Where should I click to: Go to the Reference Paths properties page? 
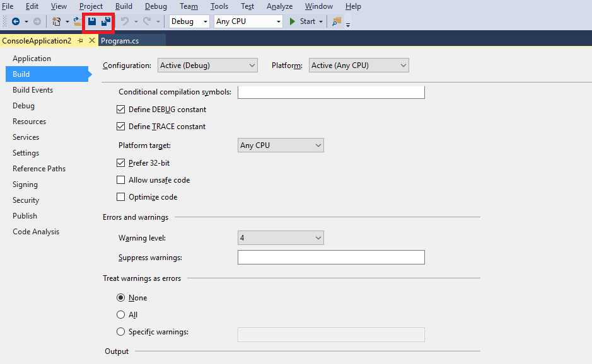pos(39,169)
